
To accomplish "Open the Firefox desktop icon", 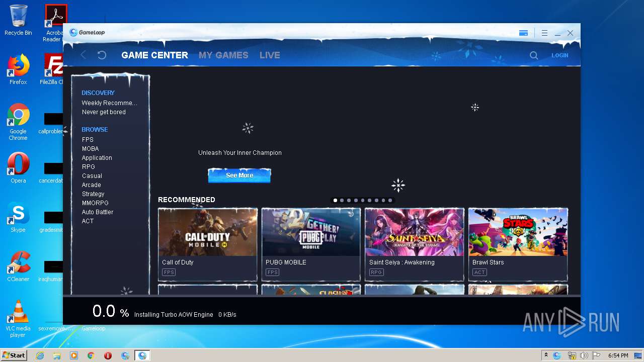I will click(18, 70).
